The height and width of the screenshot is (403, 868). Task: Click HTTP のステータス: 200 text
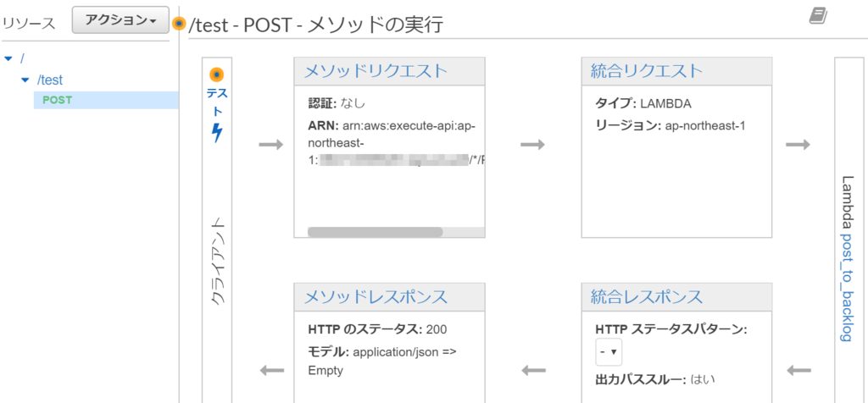tap(377, 329)
